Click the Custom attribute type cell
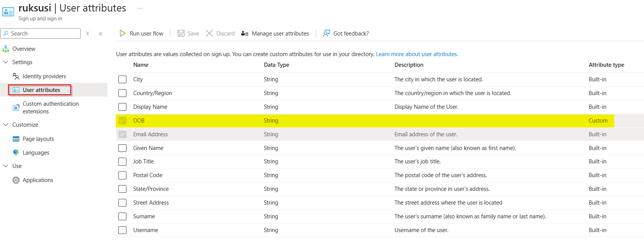Image resolution: width=644 pixels, height=242 pixels. point(598,121)
